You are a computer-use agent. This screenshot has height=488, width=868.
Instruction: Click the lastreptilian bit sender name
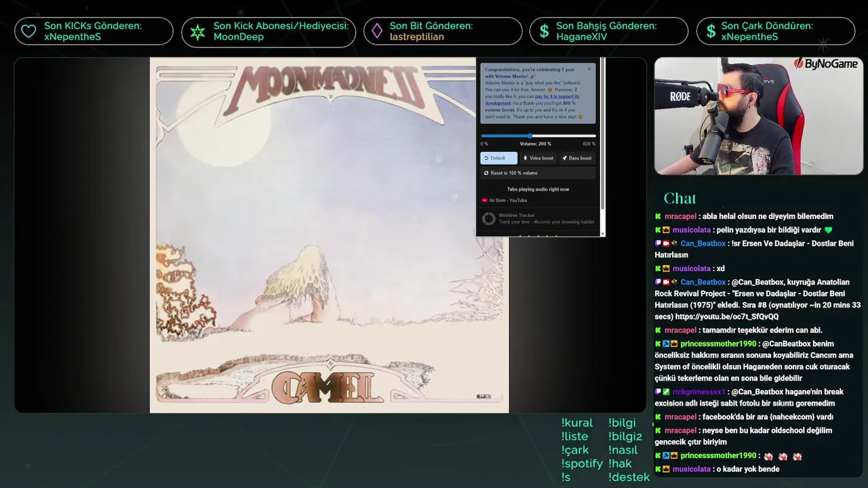(x=417, y=37)
